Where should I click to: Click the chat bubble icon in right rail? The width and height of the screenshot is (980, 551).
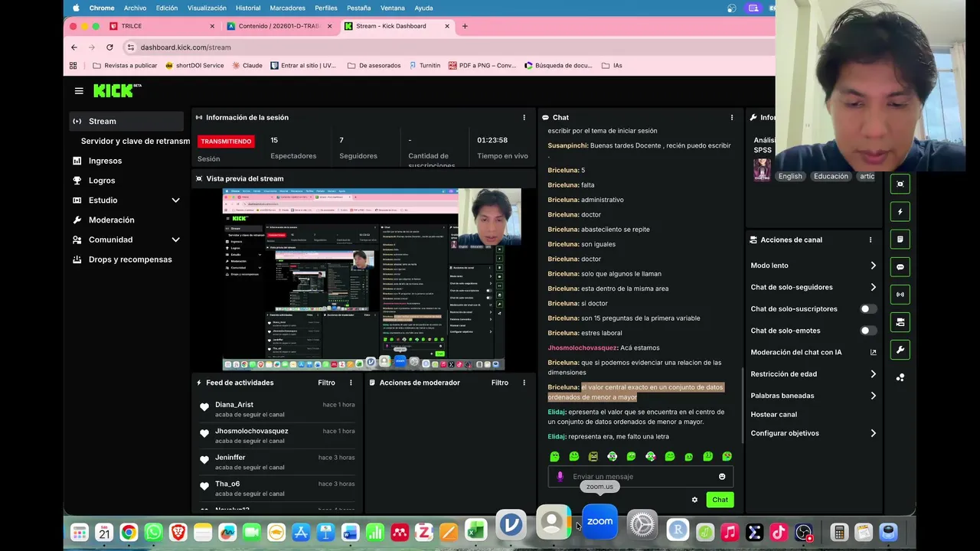pyautogui.click(x=900, y=267)
